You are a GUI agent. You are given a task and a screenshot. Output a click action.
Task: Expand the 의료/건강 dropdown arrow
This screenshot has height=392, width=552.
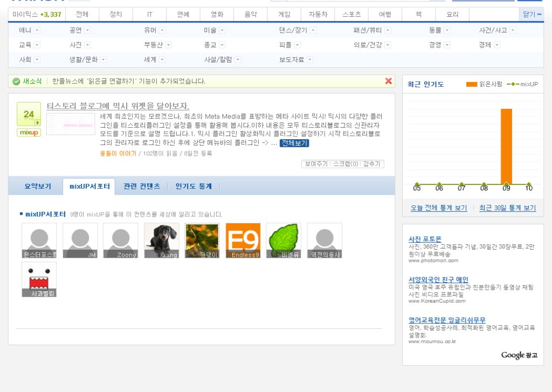[388, 45]
